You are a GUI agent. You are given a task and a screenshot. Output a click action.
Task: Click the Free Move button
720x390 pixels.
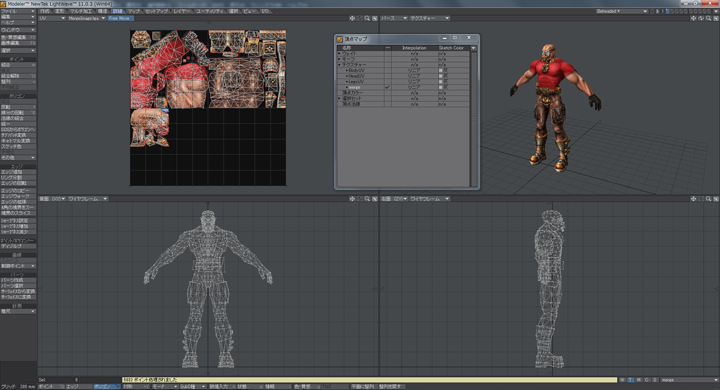click(120, 18)
